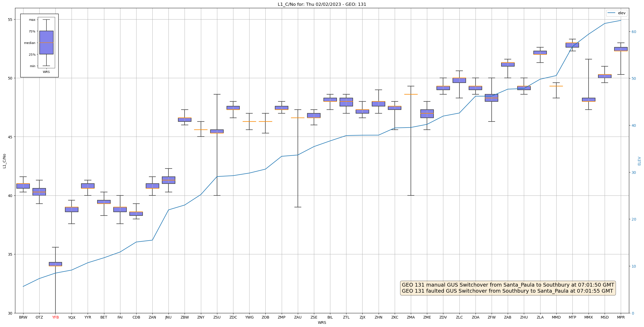Image resolution: width=644 pixels, height=327 pixels.
Task: Click the ZSU station label
Action: [217, 317]
